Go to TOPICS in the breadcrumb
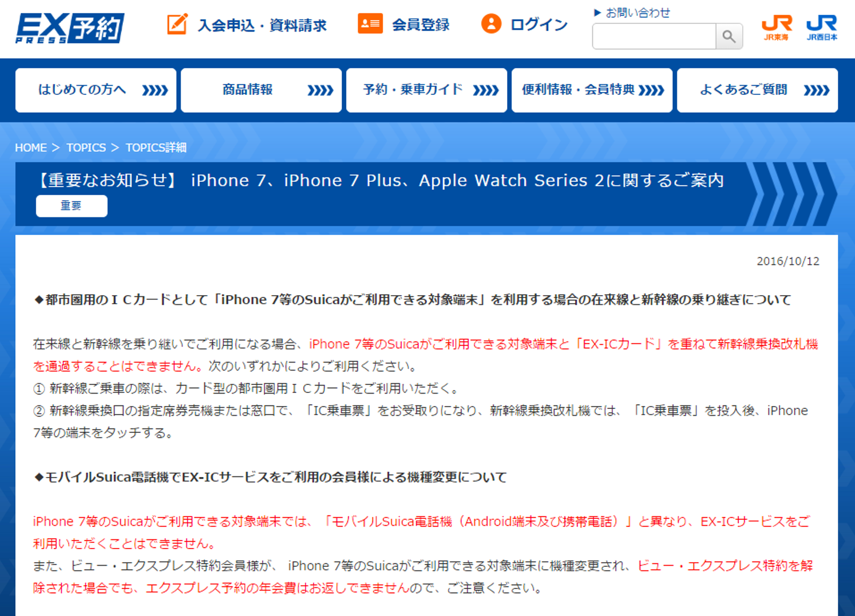Image resolution: width=855 pixels, height=616 pixels. [86, 148]
